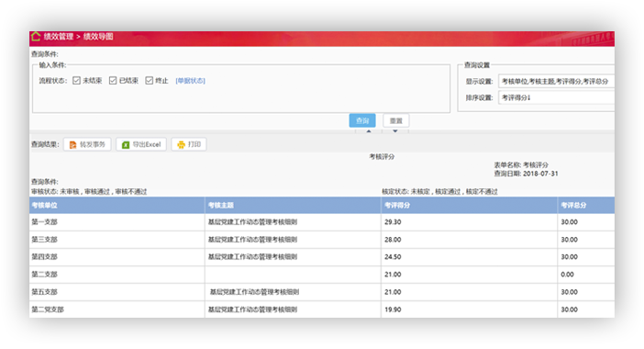Image resolution: width=644 pixels, height=349 pixels.
Task: Select 绩效管理 in the breadcrumb
Action: pos(59,37)
